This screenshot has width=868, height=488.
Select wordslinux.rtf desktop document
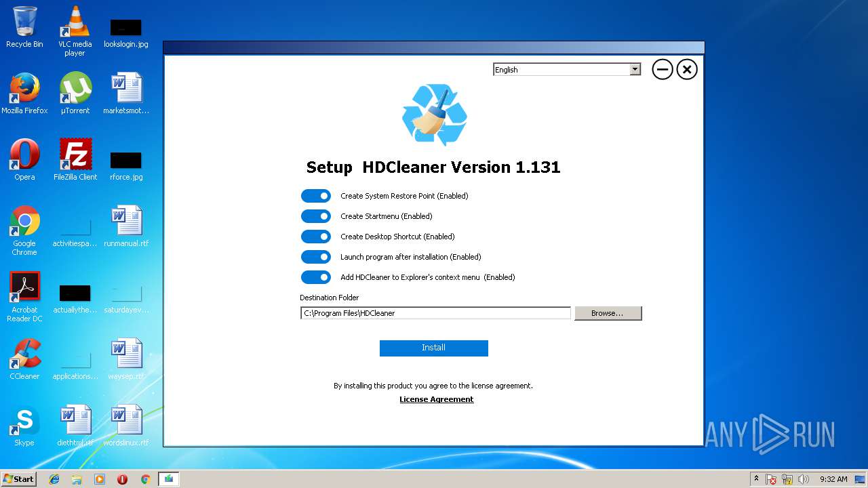(x=126, y=426)
